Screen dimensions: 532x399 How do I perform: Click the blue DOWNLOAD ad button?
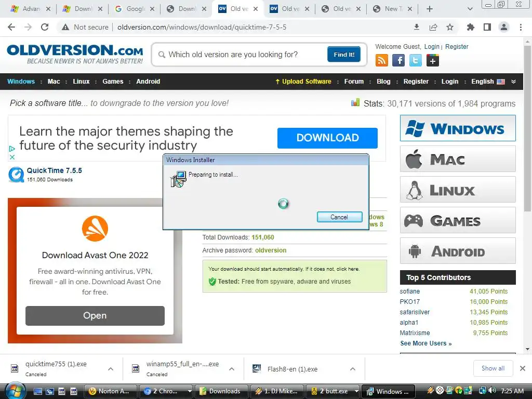327,138
